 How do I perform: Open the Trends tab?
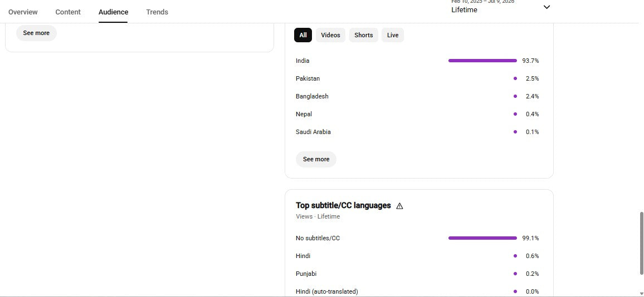click(157, 12)
